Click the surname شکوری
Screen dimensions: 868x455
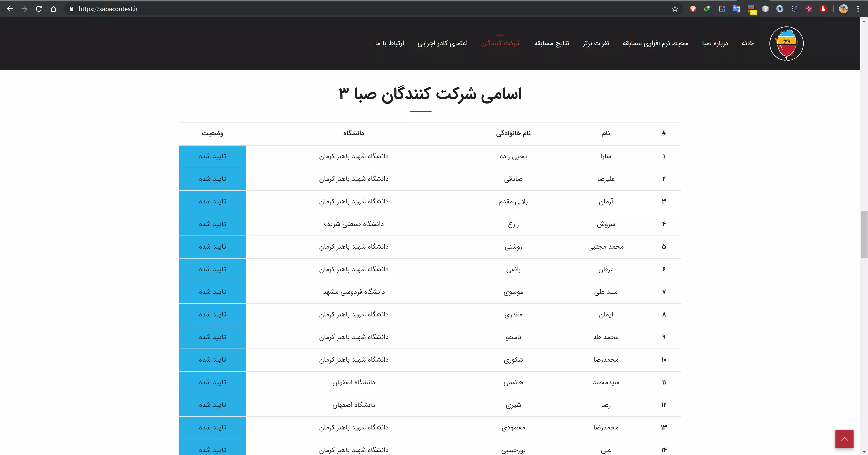tap(513, 360)
